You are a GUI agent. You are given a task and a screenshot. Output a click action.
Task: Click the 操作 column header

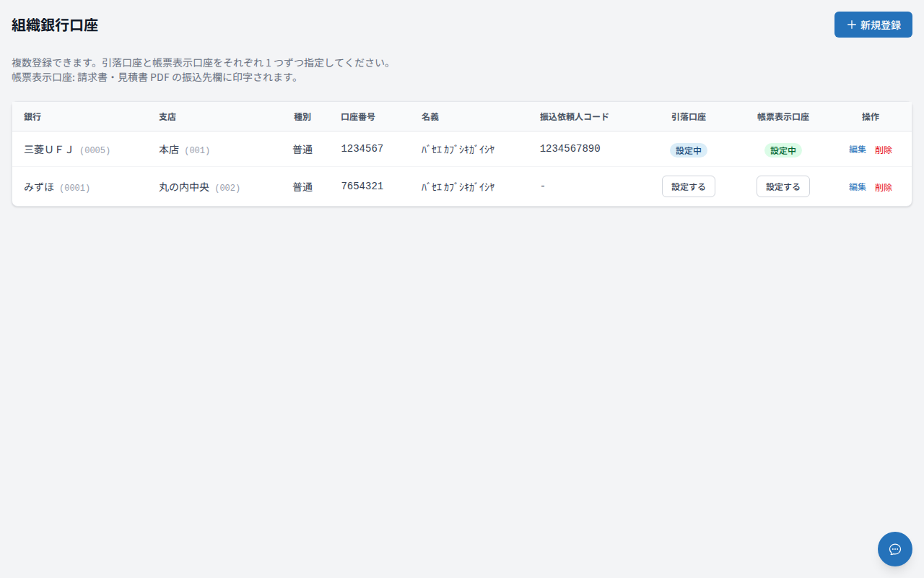pyautogui.click(x=871, y=116)
